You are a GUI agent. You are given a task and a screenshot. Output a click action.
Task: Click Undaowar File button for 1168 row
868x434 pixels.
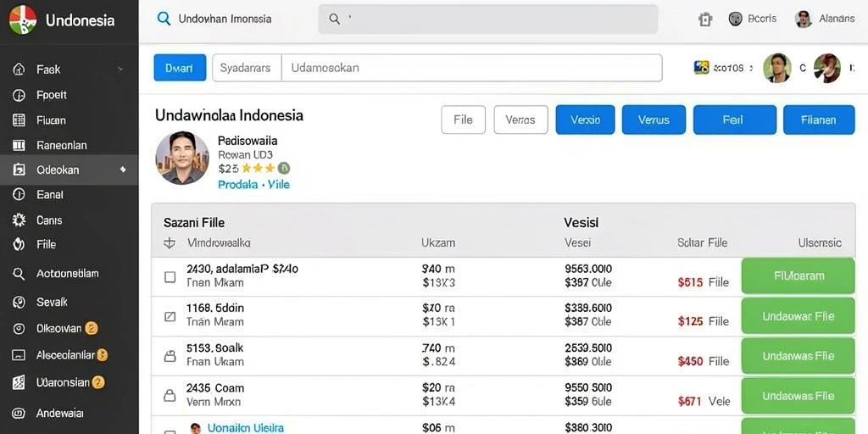pos(798,316)
